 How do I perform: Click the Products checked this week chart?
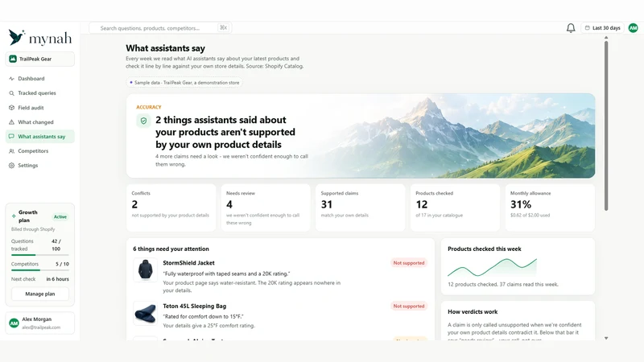492,267
